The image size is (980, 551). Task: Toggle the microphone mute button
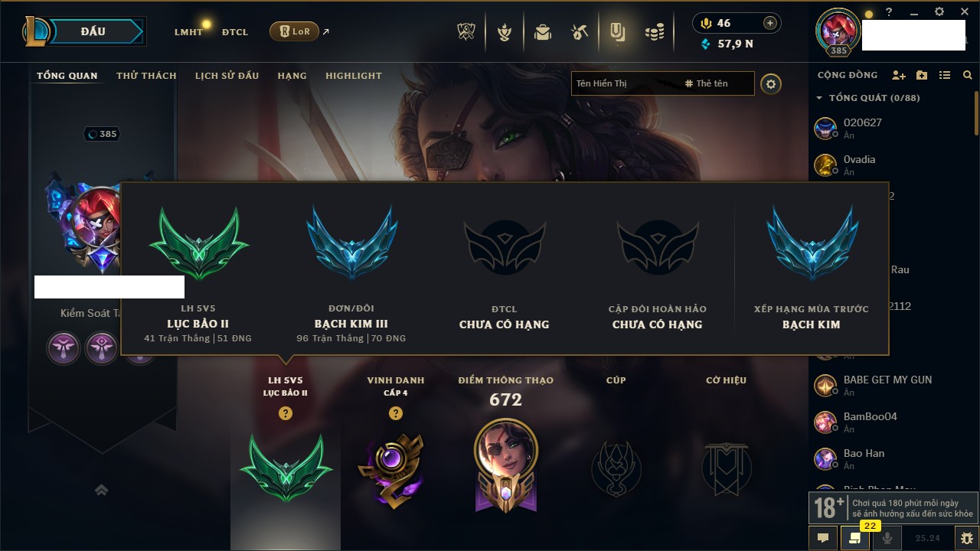(887, 538)
